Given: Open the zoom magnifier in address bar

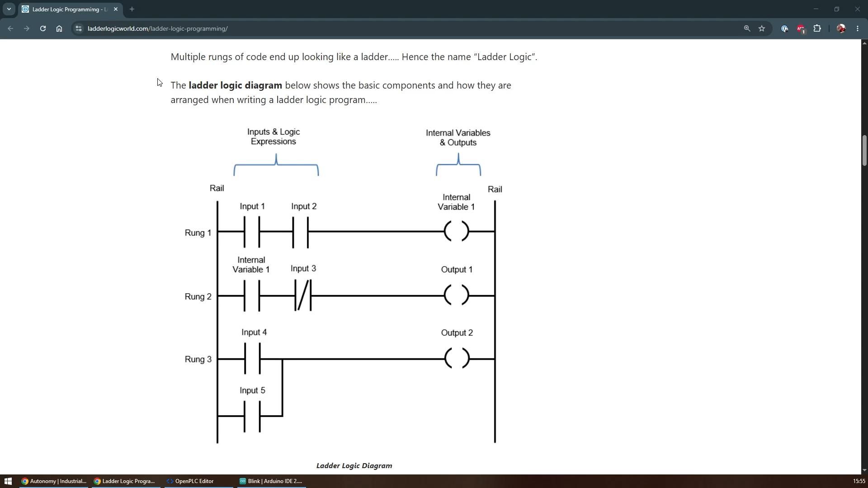Looking at the screenshot, I should (747, 28).
